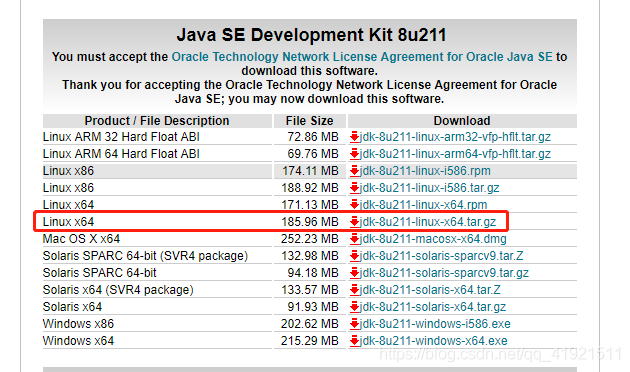This screenshot has height=372, width=630.
Task: Download jdk-8u211-windows-x64.exe
Action: [434, 341]
